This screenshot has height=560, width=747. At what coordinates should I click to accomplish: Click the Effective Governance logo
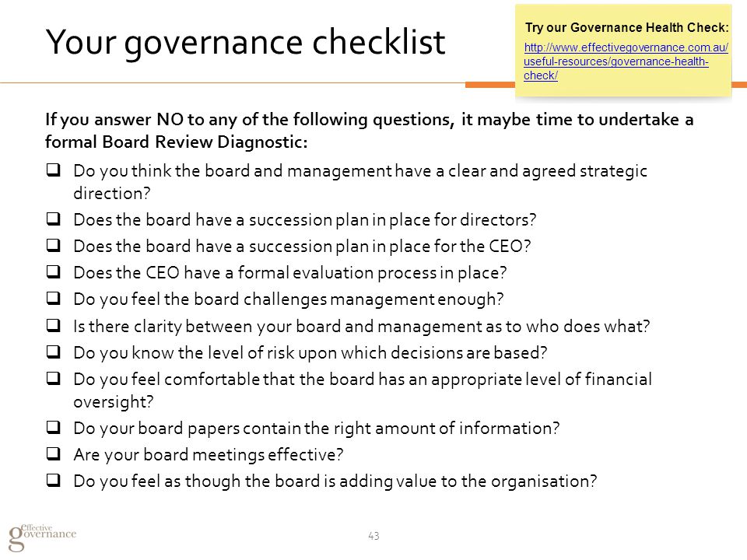(x=42, y=537)
